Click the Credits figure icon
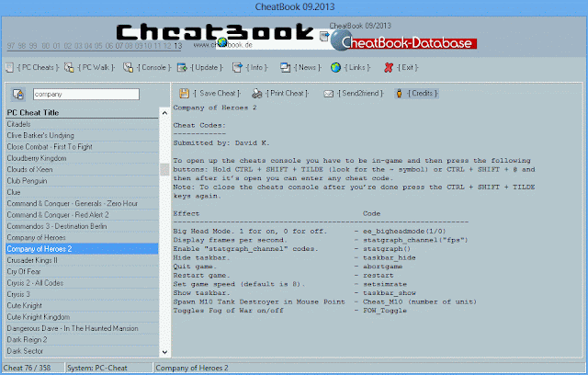 pyautogui.click(x=400, y=94)
